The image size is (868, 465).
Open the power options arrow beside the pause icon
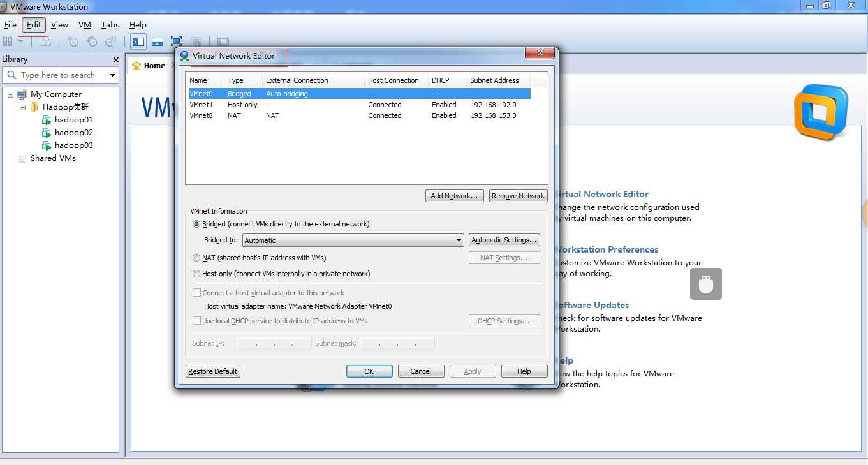tap(20, 41)
